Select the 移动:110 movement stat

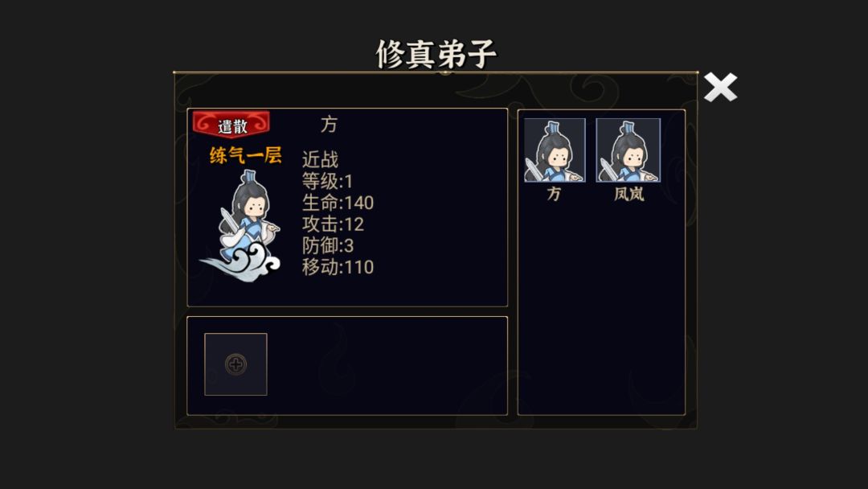tap(338, 268)
